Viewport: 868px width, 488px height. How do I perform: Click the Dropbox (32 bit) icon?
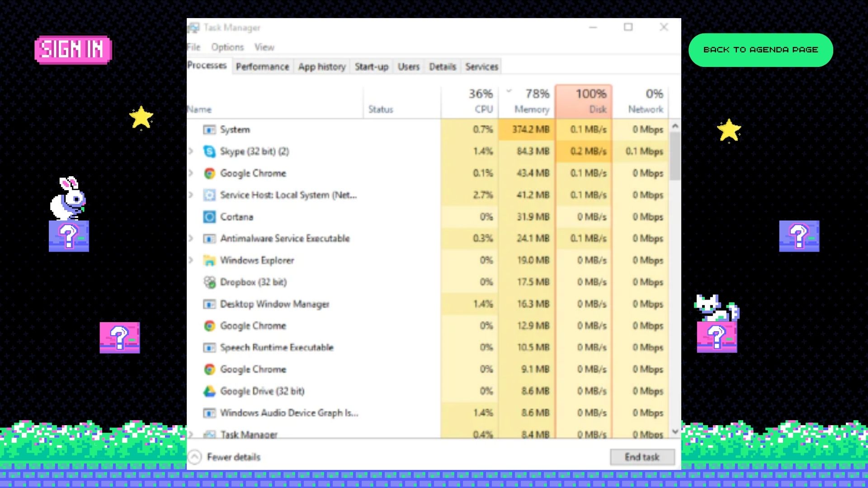pos(209,282)
